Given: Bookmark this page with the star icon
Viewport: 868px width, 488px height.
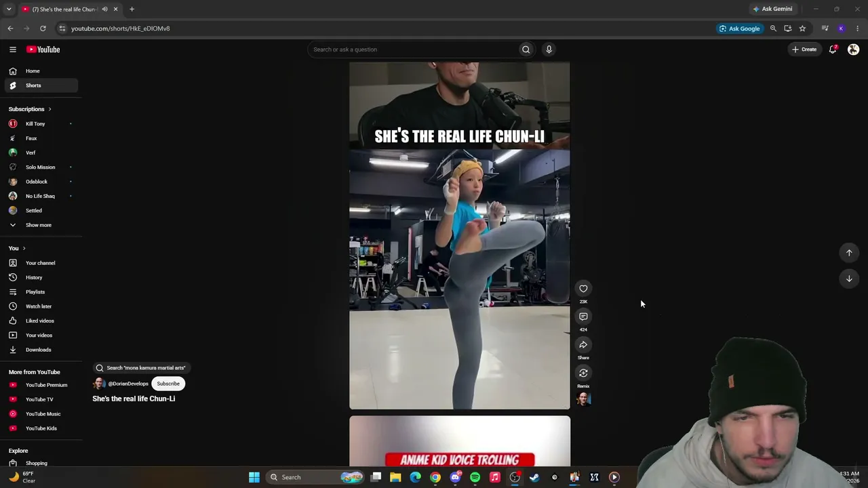Looking at the screenshot, I should tap(802, 28).
